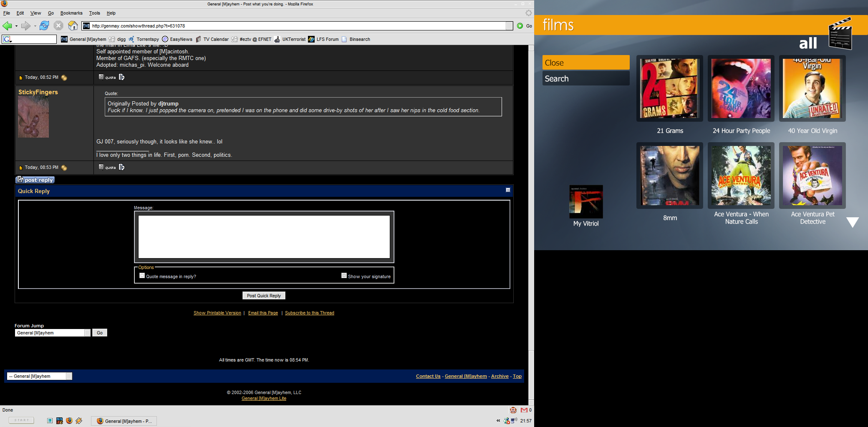Open the Bookmarks menu
Screen dimensions: 868x427
tap(71, 13)
